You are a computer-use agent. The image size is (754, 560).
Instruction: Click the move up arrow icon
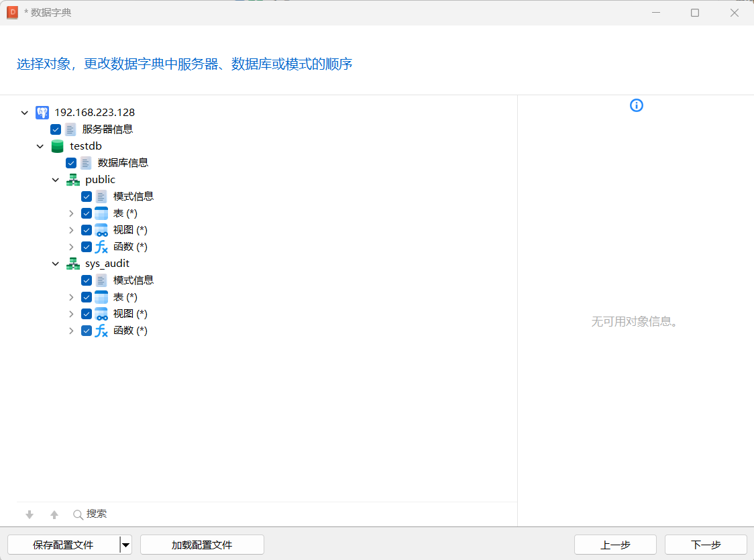(x=54, y=514)
